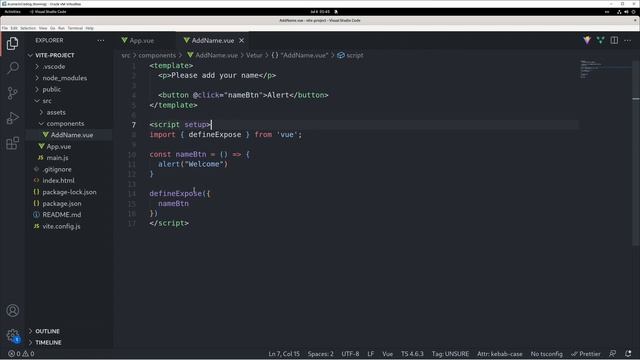This screenshot has height=360, width=640.
Task: Open the Help menu
Action: click(x=89, y=28)
